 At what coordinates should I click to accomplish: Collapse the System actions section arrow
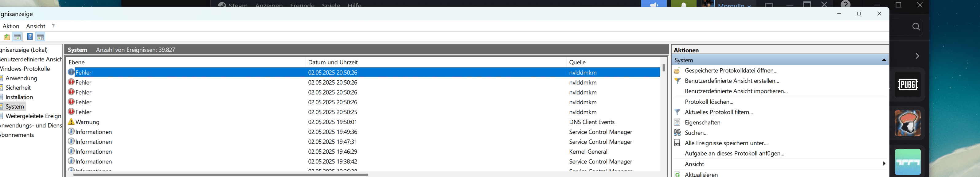pyautogui.click(x=884, y=60)
